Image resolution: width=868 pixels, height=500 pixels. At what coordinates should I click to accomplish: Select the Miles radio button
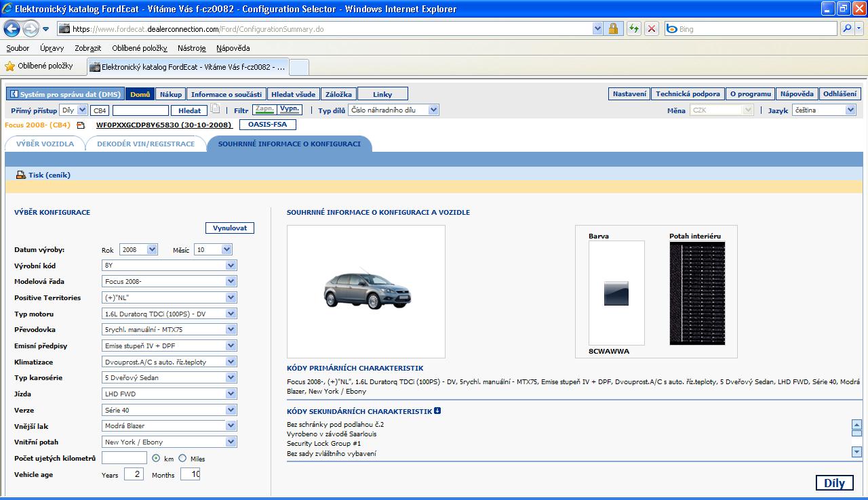pyautogui.click(x=183, y=459)
